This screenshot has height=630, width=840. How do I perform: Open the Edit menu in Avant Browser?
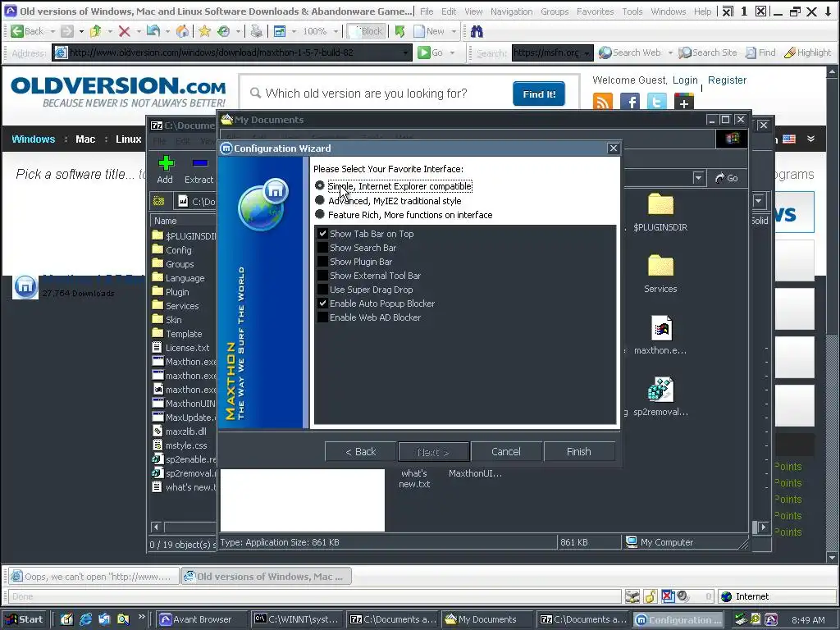point(449,11)
